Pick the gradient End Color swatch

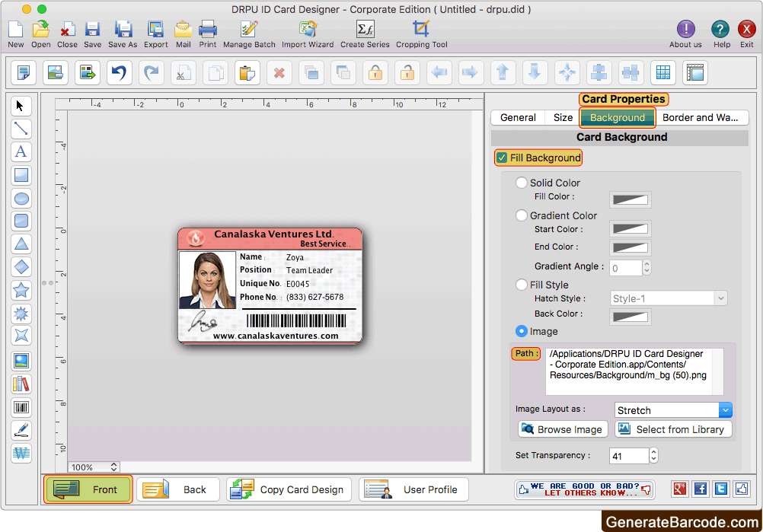tap(631, 247)
